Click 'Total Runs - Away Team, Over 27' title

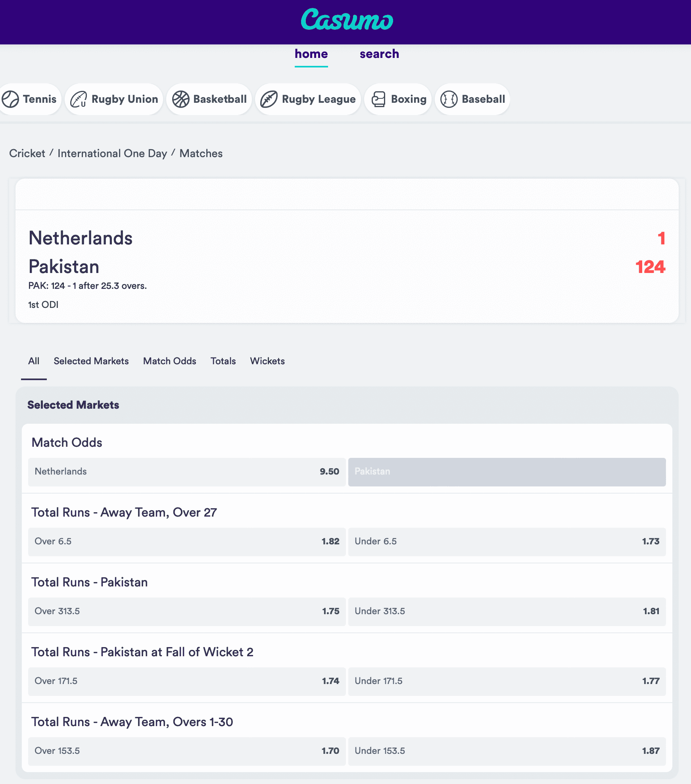pyautogui.click(x=124, y=513)
